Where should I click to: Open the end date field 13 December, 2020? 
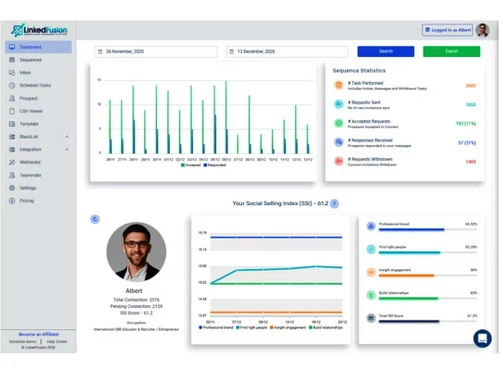[x=287, y=51]
